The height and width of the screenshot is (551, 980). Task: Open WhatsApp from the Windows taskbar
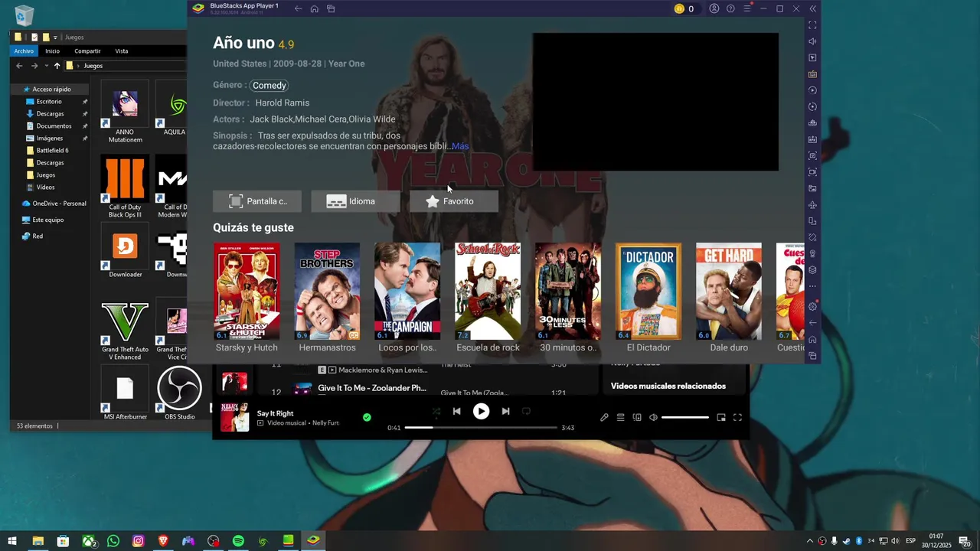[x=113, y=541]
